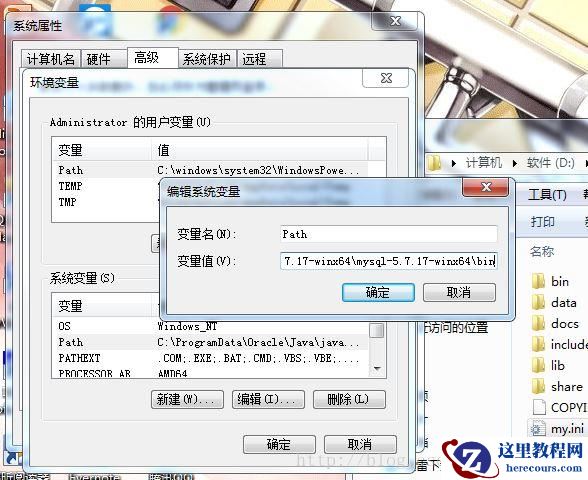Screen dimensions: 588x480
Task: Click 取消 at the bottom of the 环境变量 dialog
Action: click(360, 444)
